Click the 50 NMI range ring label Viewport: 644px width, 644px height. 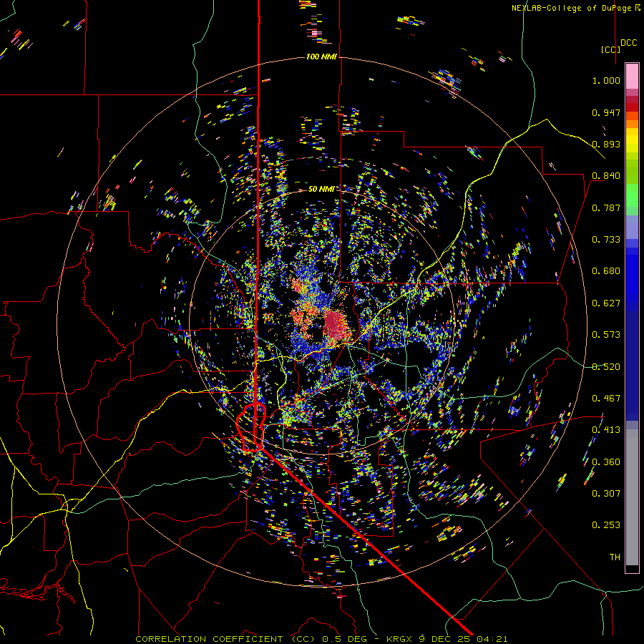(x=321, y=189)
